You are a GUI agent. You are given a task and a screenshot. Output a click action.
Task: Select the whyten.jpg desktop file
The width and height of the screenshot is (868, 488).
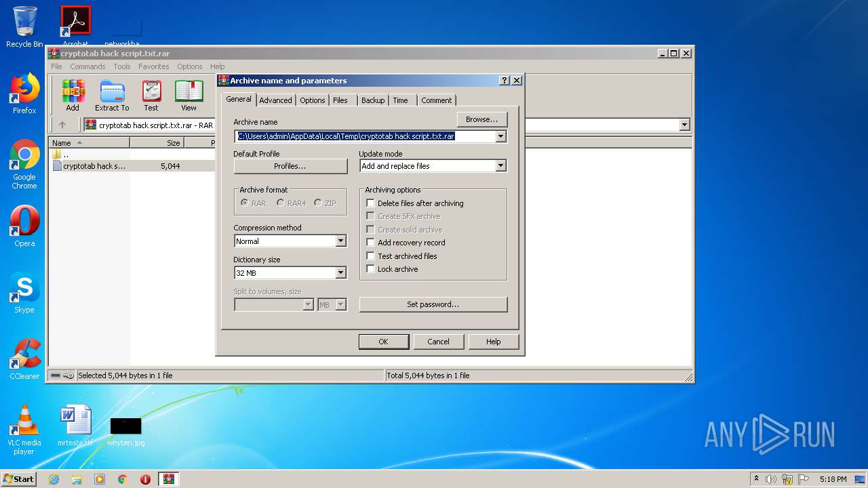[x=126, y=431]
